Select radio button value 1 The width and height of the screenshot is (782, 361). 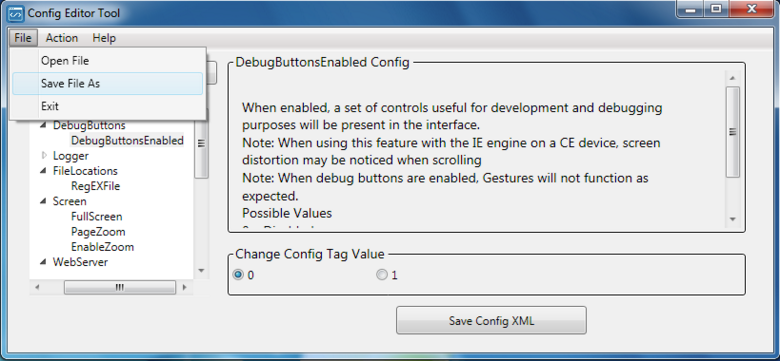(x=382, y=275)
